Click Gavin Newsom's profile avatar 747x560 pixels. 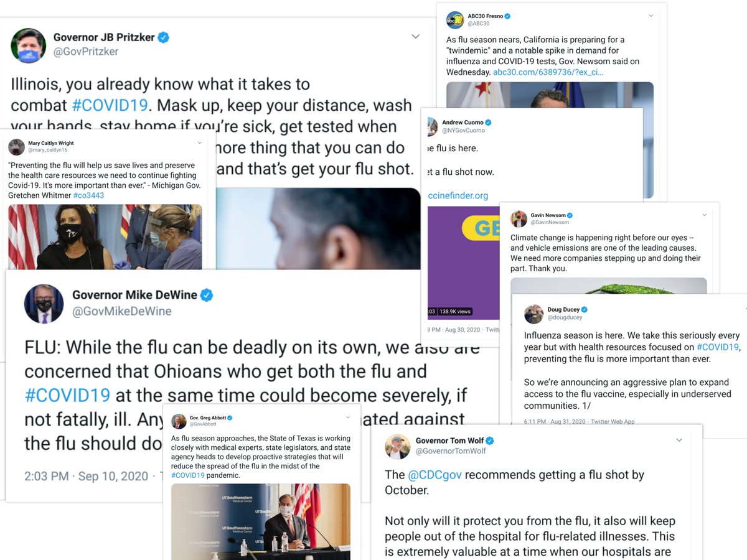coord(519,219)
